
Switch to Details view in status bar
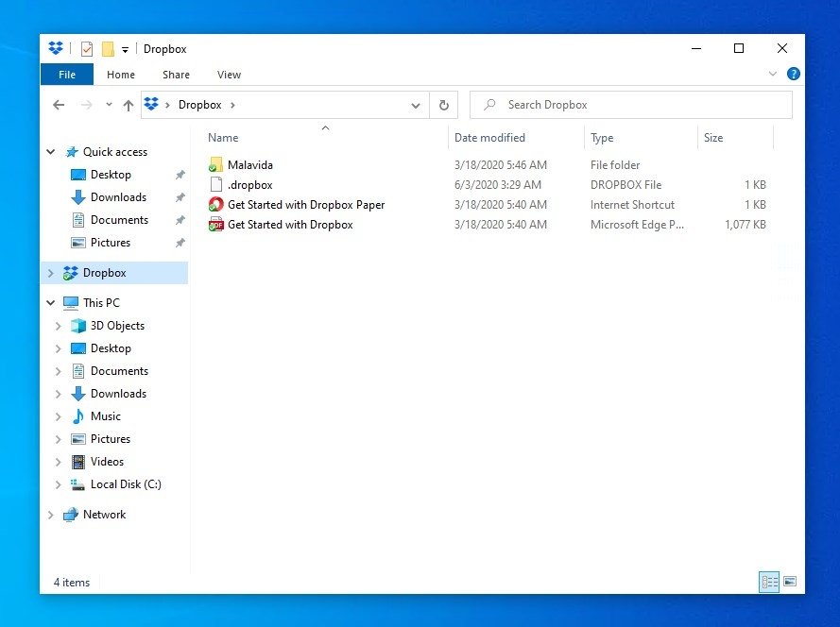769,582
